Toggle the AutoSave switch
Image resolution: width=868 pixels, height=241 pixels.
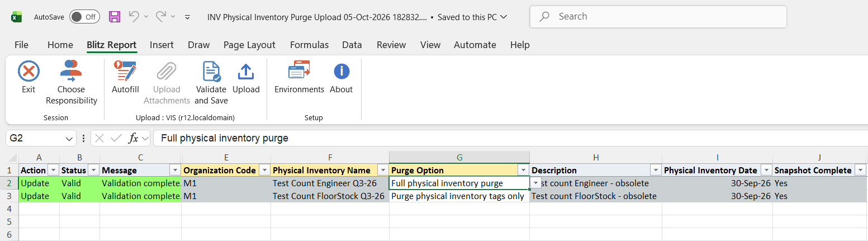pos(84,17)
